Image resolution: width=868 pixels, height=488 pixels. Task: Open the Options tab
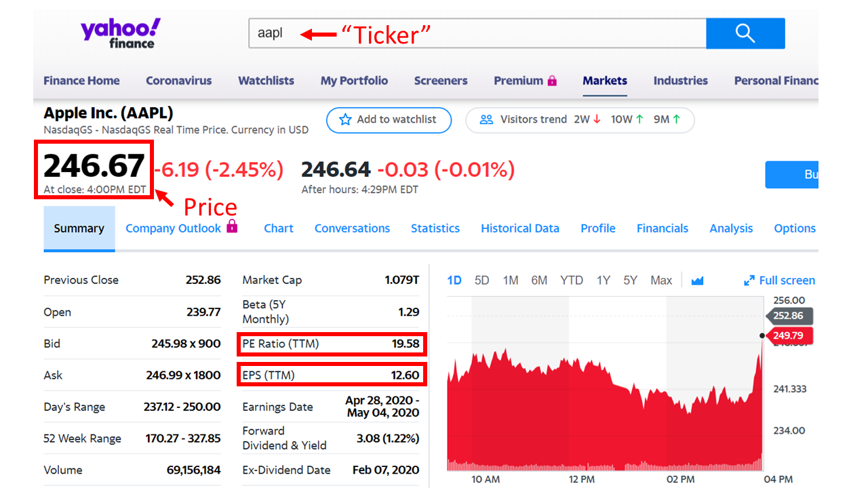pos(795,228)
